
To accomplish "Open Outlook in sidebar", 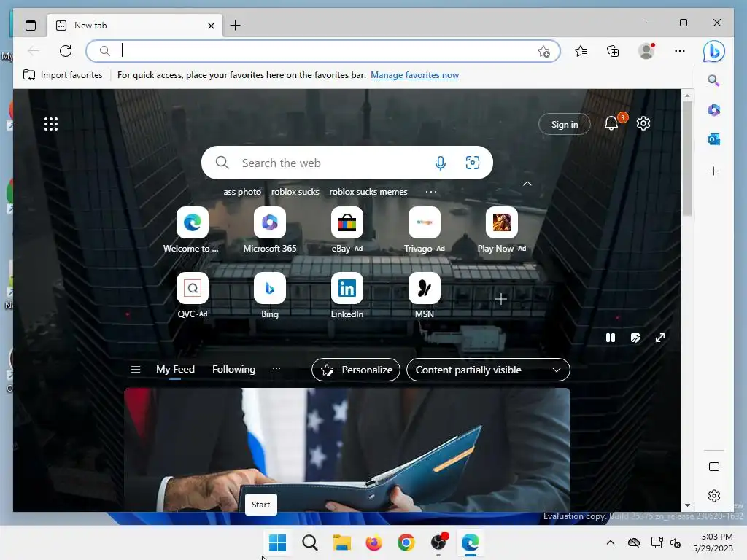I will [713, 139].
